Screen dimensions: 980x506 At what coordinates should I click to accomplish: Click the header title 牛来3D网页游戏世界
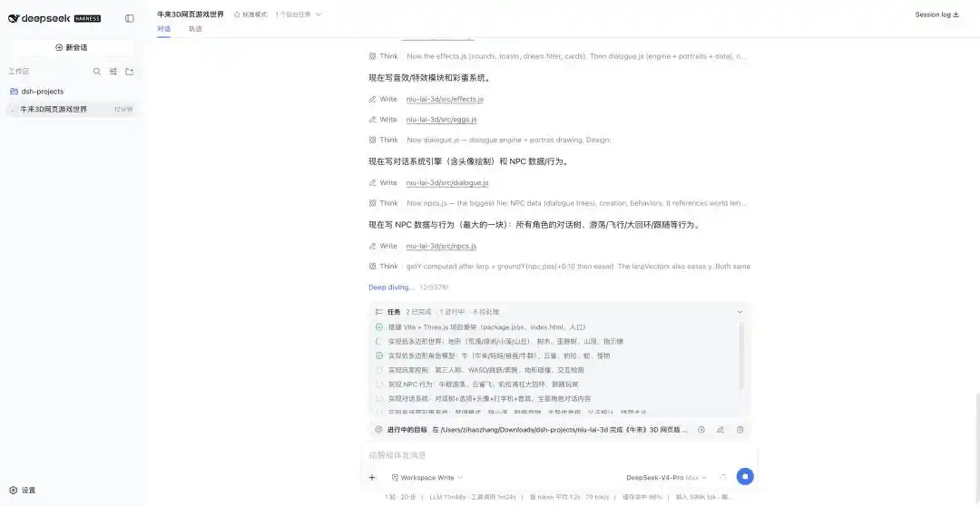[191, 15]
